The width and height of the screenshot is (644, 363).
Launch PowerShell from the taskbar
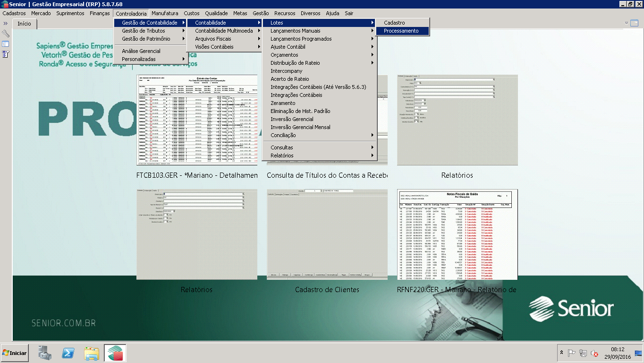(x=68, y=353)
